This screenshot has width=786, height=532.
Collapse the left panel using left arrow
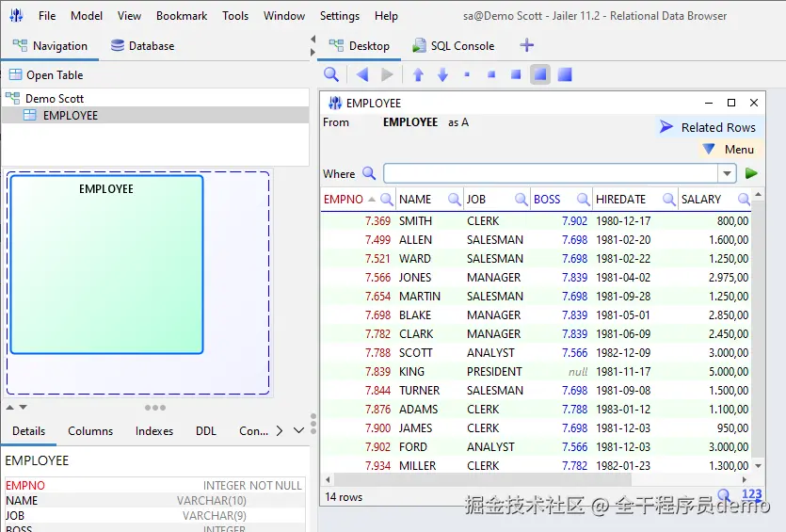click(x=313, y=40)
